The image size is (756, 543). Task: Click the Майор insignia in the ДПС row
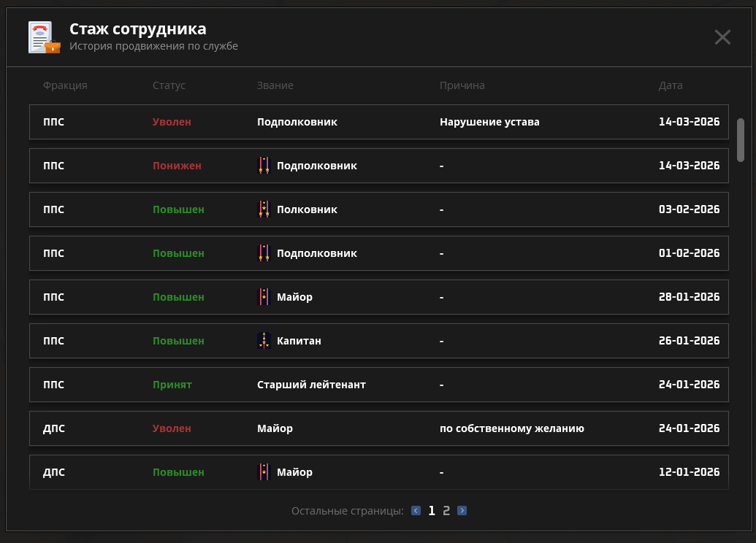pos(265,472)
